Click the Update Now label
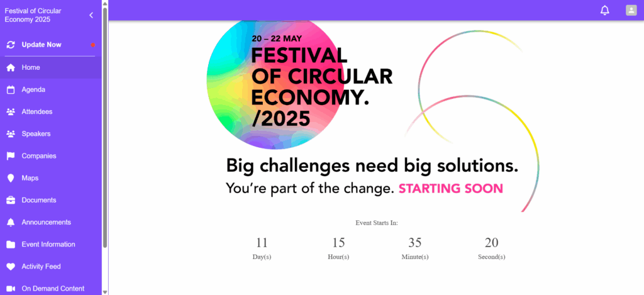Viewport: 644px width, 295px height. pos(42,45)
